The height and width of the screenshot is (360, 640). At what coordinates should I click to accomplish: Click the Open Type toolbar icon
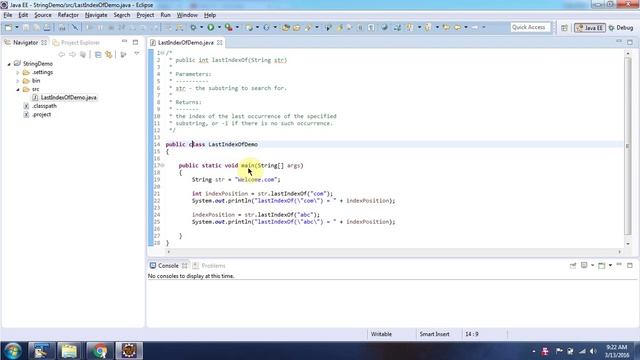click(x=286, y=27)
